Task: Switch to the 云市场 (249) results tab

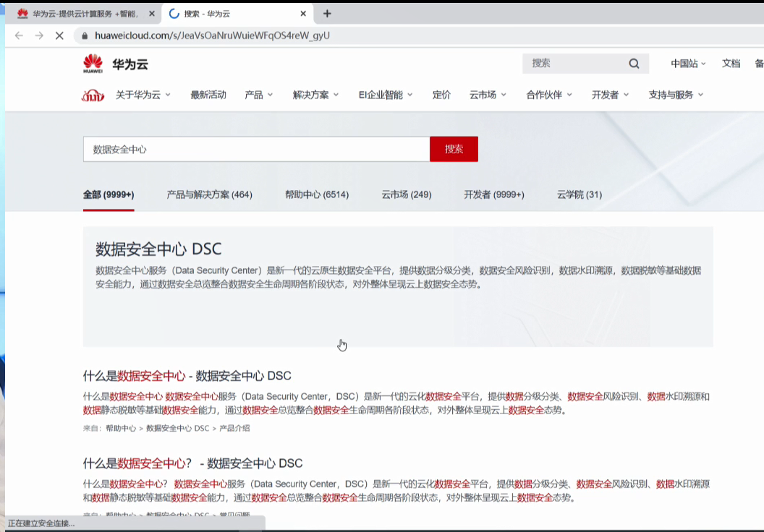Action: [407, 194]
